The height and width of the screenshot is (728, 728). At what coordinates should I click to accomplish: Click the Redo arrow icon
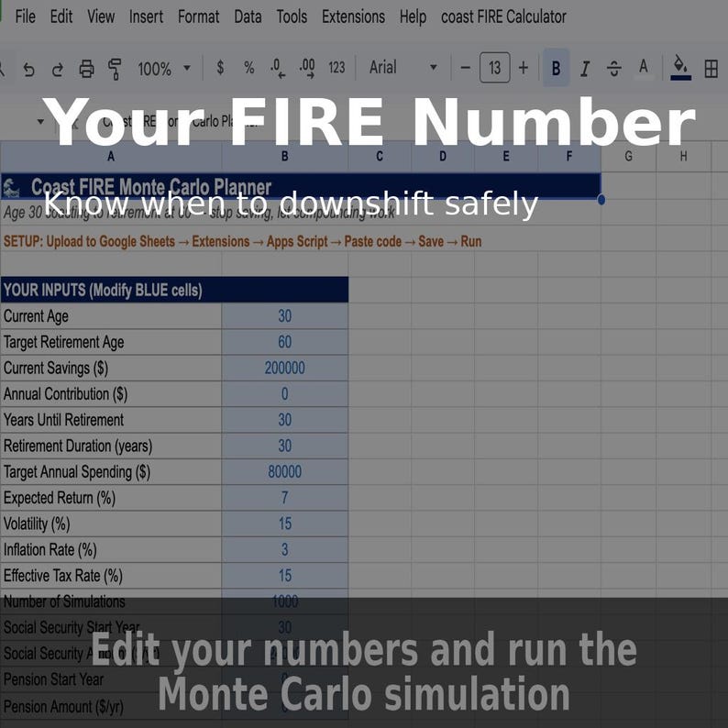click(x=58, y=69)
